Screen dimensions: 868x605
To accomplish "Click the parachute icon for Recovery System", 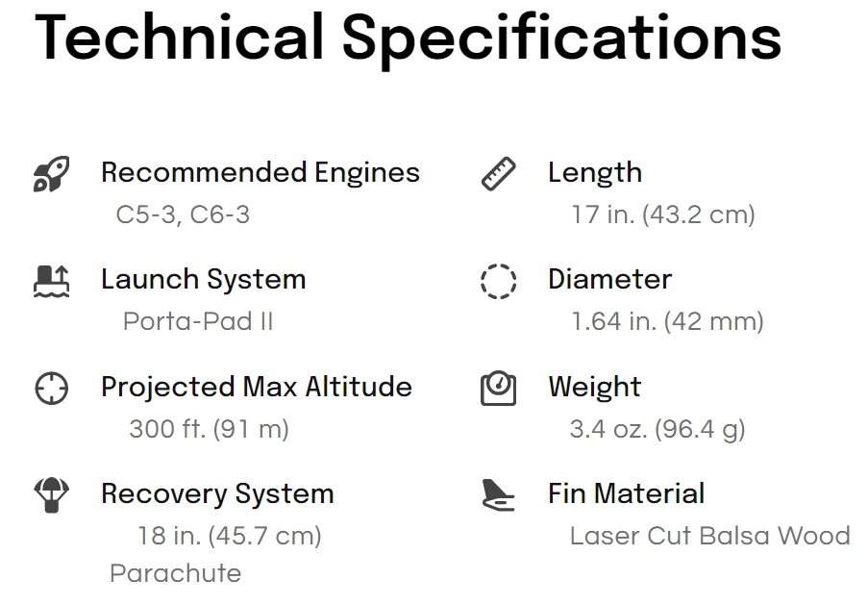I will click(x=52, y=494).
